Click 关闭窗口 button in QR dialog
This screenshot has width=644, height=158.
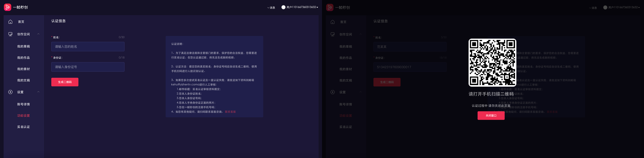(x=491, y=116)
